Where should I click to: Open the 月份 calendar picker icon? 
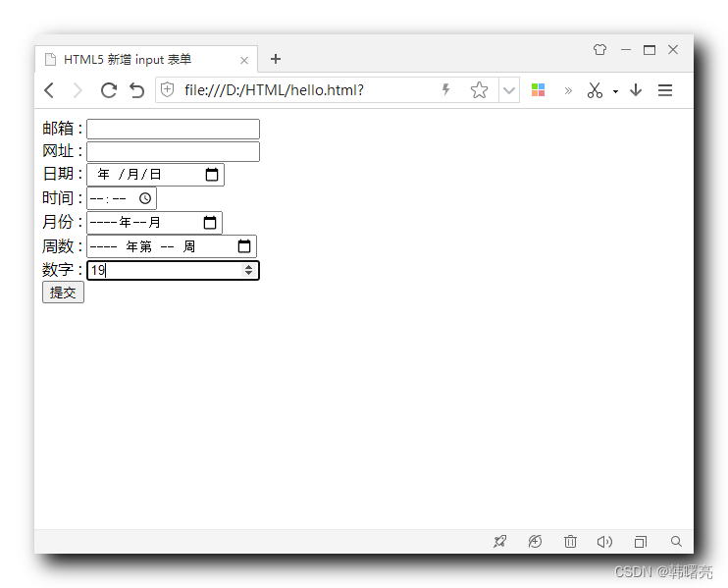[210, 223]
